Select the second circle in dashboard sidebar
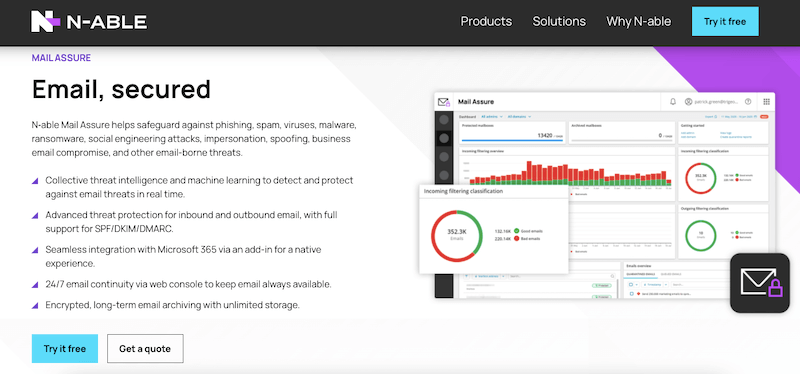The height and width of the screenshot is (374, 800). pos(444,138)
